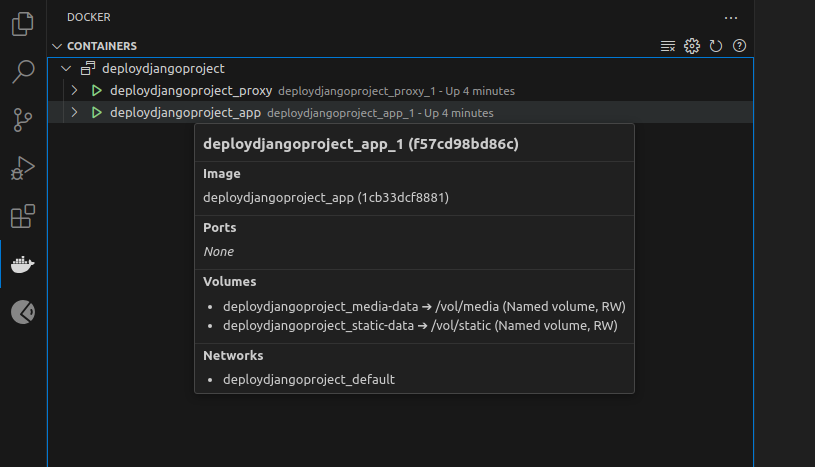Image resolution: width=815 pixels, height=467 pixels.
Task: Open the Explorer view in activity bar
Action: point(22,24)
